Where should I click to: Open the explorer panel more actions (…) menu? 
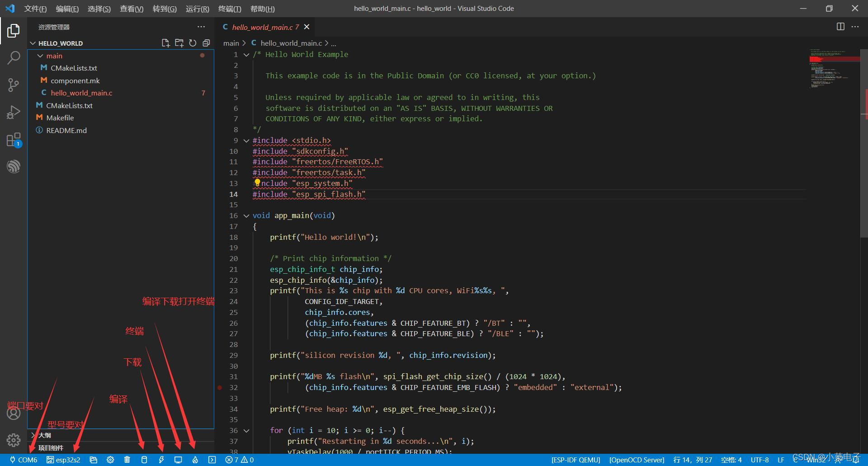[201, 27]
